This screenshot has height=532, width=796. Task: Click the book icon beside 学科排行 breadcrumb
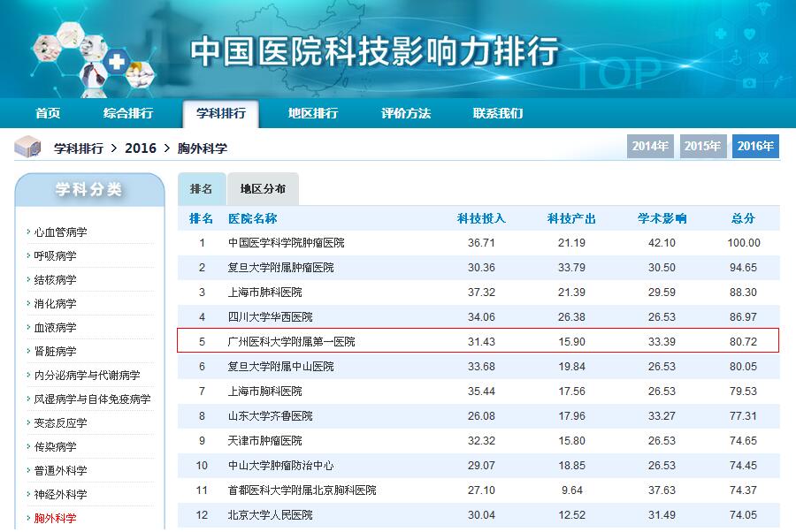coord(27,147)
